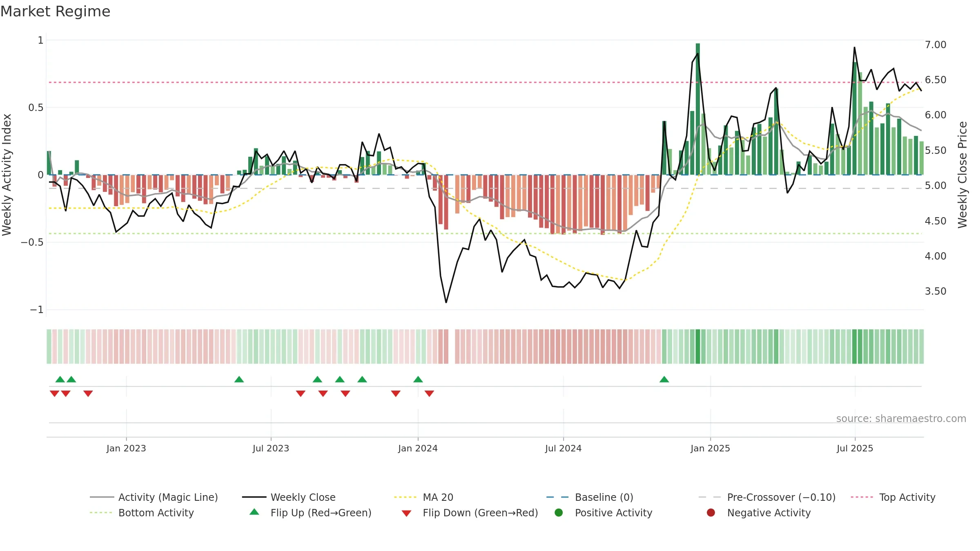Click the 3.50 price axis tick
Image resolution: width=980 pixels, height=551 pixels.
pos(935,291)
